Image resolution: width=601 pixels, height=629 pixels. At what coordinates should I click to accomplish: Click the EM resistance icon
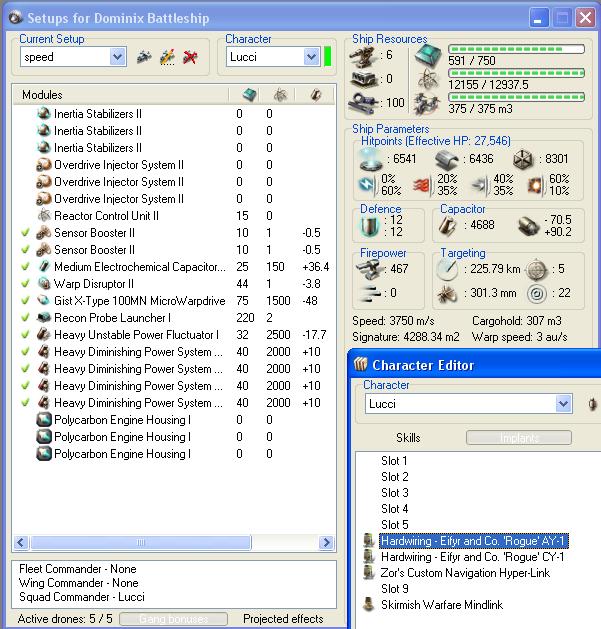coord(367,185)
